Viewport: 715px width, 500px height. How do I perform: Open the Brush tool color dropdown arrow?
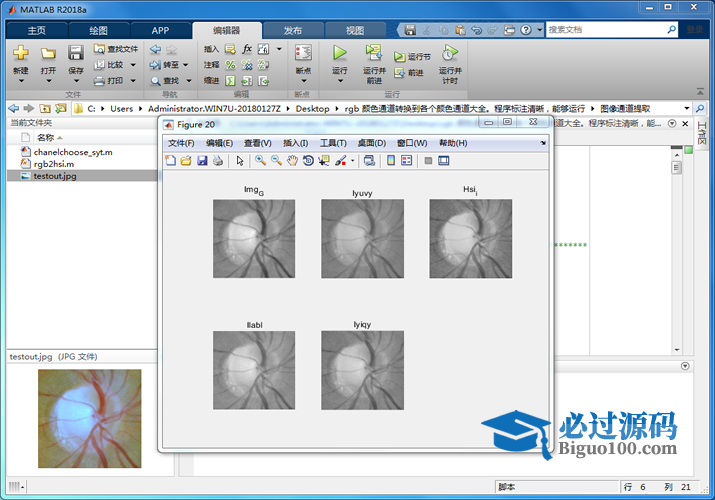click(x=353, y=160)
